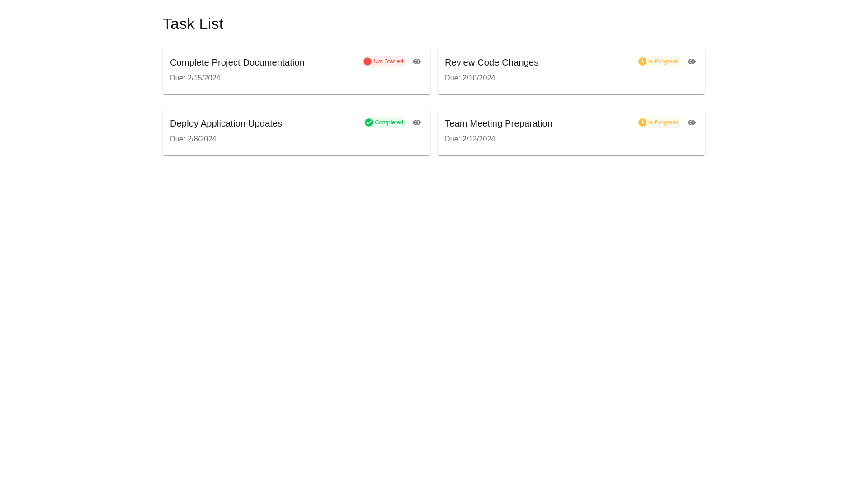This screenshot has width=868, height=488.
Task: Click the Due: 2/15/2024 date text
Action: coord(195,78)
